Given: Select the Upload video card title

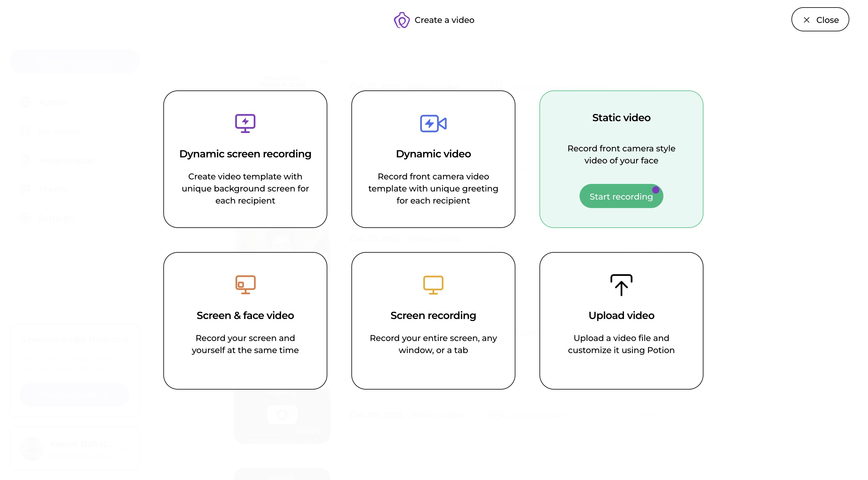Looking at the screenshot, I should pos(621,315).
